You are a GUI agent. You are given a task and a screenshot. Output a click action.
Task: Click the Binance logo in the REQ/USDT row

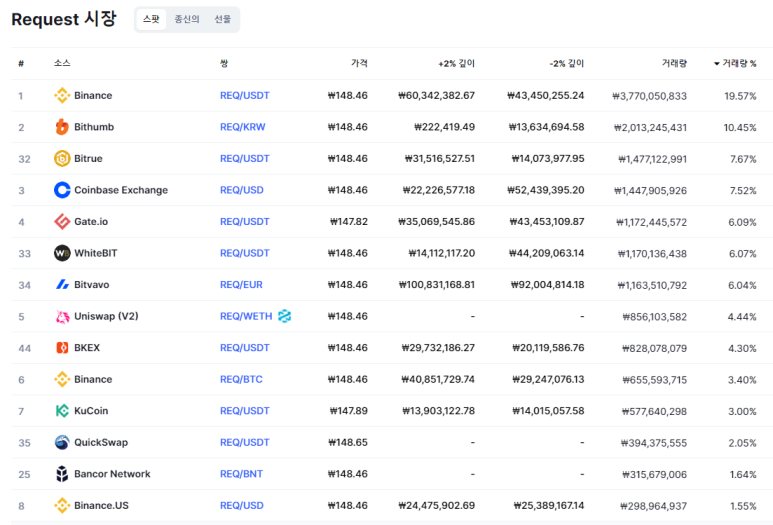pyautogui.click(x=62, y=95)
